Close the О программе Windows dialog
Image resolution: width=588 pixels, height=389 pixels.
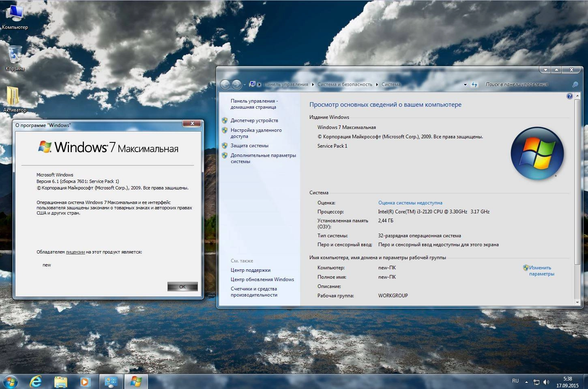click(x=192, y=123)
